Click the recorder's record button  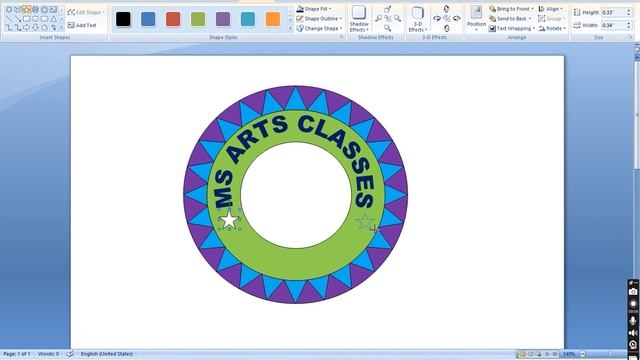point(633,304)
